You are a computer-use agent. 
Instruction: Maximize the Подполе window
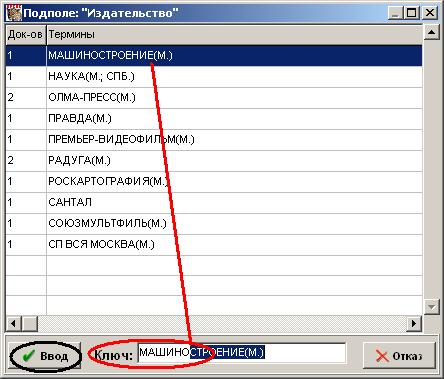pos(412,13)
